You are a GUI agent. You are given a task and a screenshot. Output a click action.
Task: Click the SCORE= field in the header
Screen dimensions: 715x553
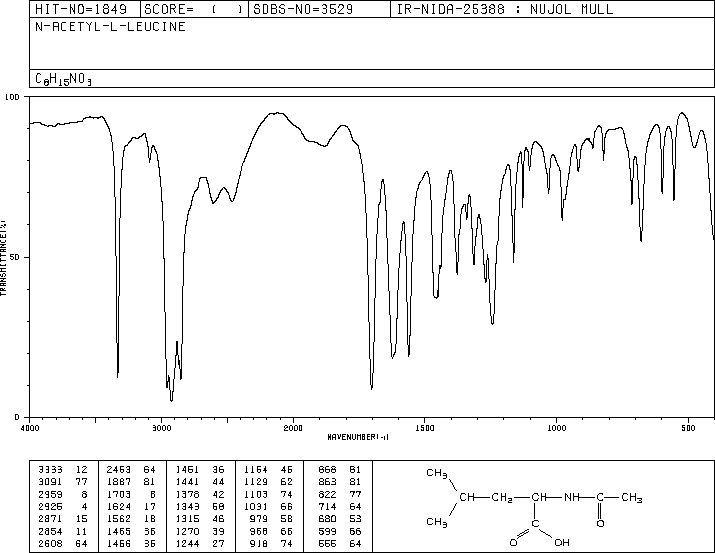coord(194,9)
